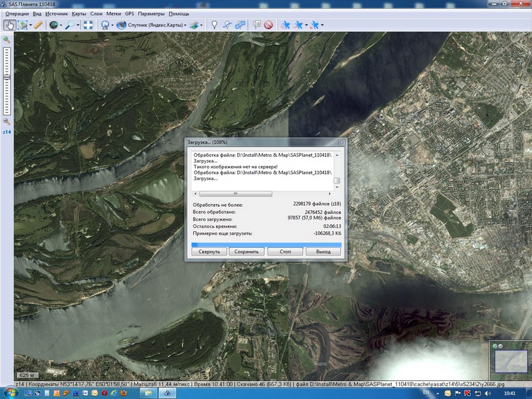Click the add placemark icon
Viewport: 532px width, 399px height.
click(213, 25)
